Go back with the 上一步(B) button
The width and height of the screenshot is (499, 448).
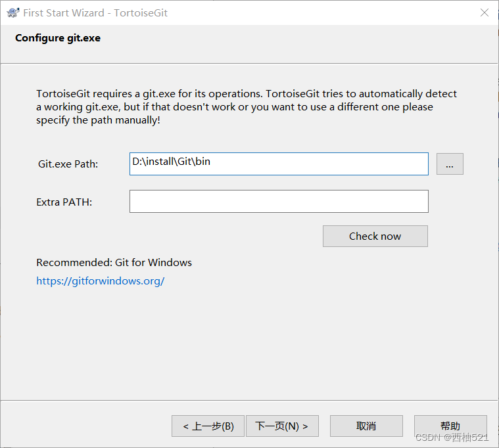[x=208, y=426]
